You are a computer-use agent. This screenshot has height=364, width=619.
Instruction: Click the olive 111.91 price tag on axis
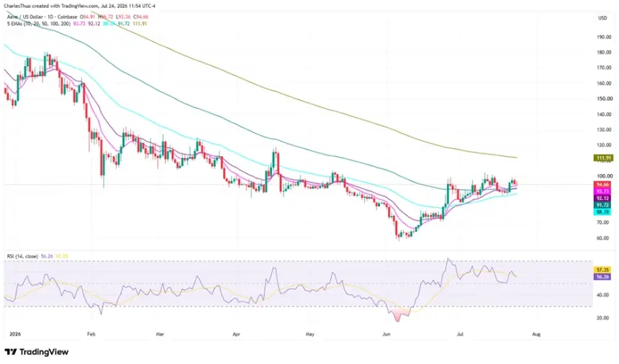point(604,158)
